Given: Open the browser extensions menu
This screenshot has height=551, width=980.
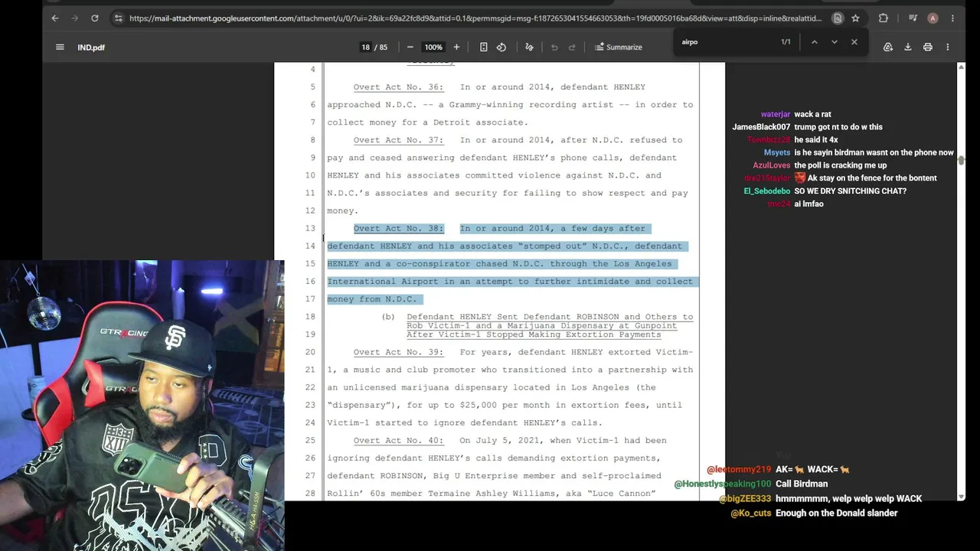Looking at the screenshot, I should point(883,18).
